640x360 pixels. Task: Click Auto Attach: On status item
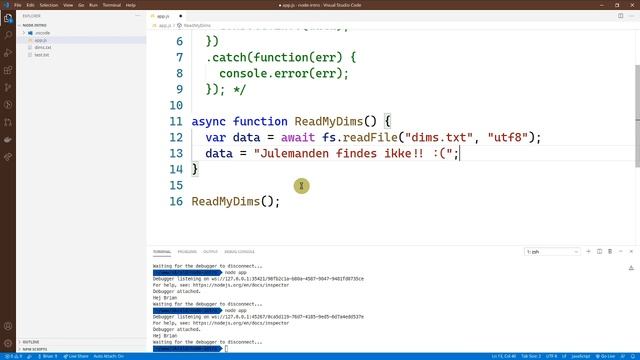coord(109,356)
